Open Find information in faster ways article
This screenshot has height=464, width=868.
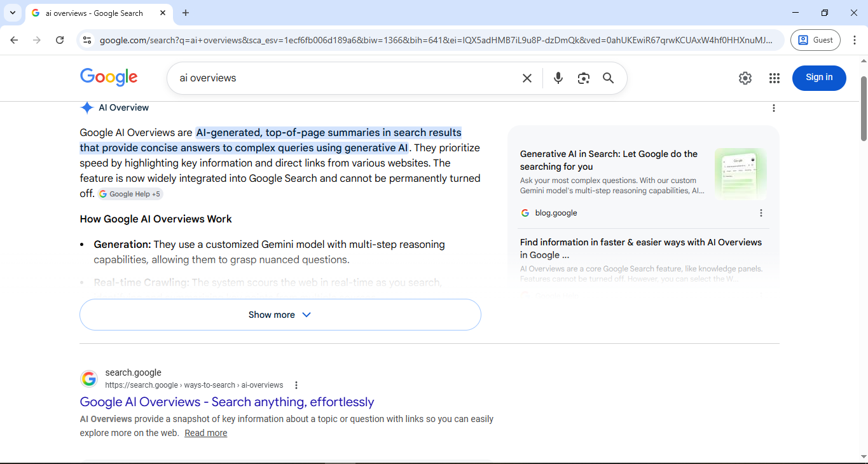tap(641, 249)
